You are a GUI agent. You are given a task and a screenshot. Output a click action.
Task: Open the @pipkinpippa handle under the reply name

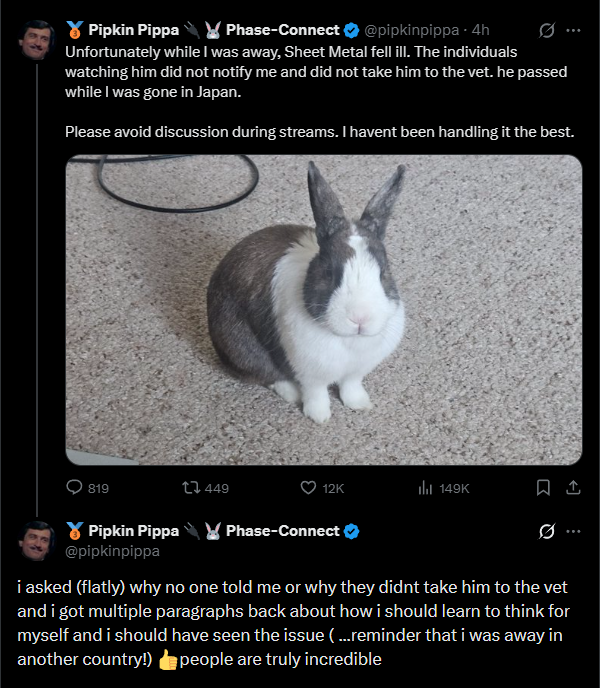click(x=112, y=551)
